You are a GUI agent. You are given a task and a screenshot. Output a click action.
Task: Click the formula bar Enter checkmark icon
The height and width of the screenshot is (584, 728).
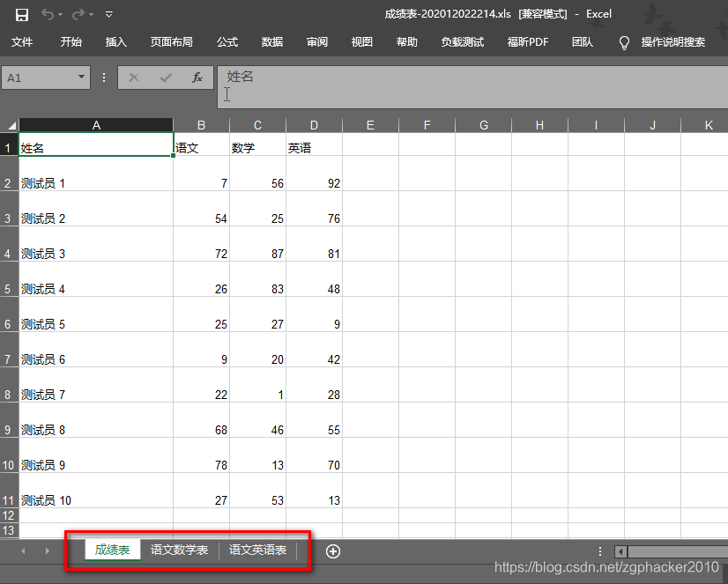coord(166,78)
